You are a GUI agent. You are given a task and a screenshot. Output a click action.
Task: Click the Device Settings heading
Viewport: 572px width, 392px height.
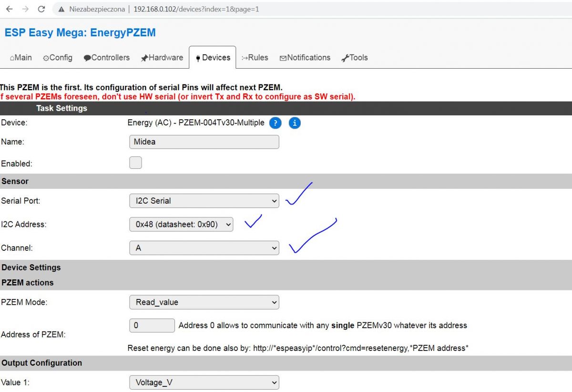click(31, 268)
